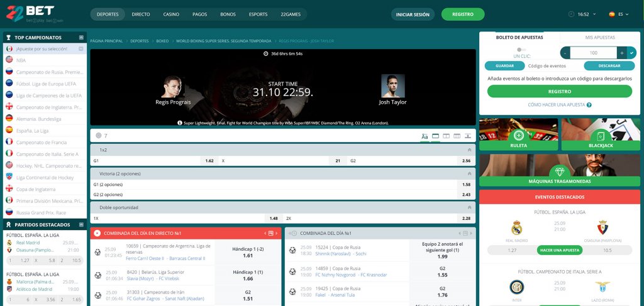
Task: Collapse the 1x2 market section
Action: coord(469,150)
